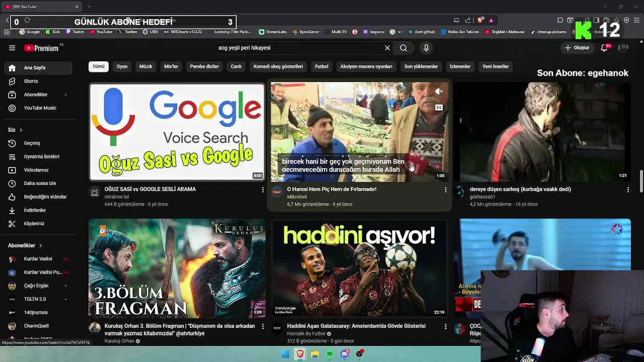Open YouTube Music sidebar link
Viewport: 644px width, 362px height.
(38, 108)
